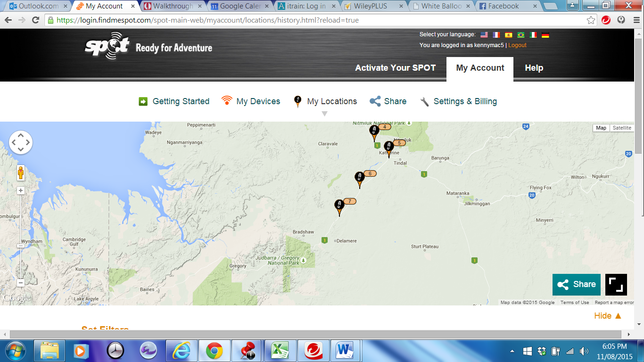
Task: Reload the page using refresh icon
Action: 35,20
